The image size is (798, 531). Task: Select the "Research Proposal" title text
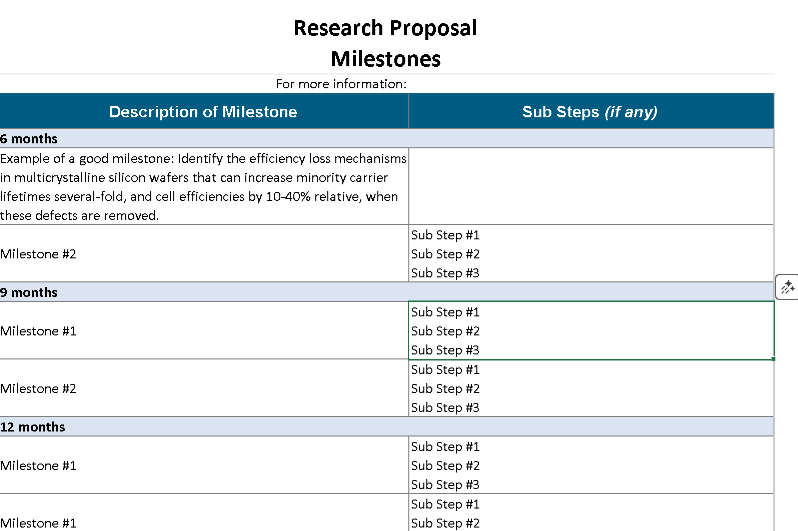coord(385,28)
